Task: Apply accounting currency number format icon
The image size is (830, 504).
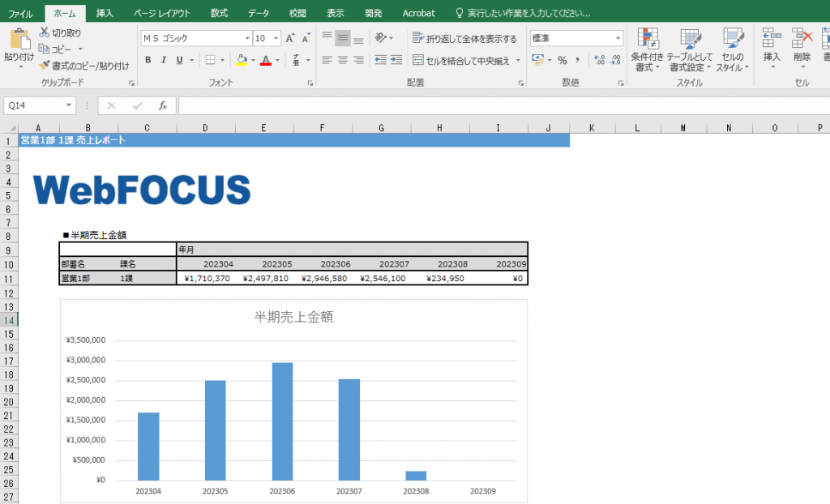Action: point(538,60)
